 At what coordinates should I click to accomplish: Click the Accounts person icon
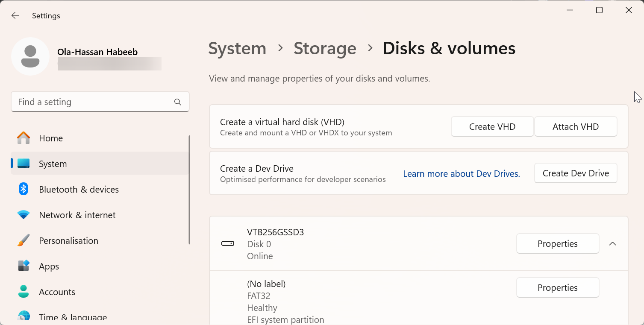tap(24, 292)
